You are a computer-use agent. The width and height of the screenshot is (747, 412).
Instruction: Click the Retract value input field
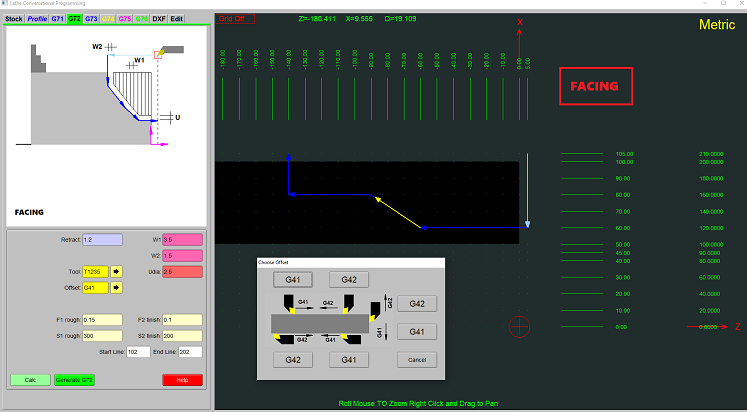(x=102, y=240)
